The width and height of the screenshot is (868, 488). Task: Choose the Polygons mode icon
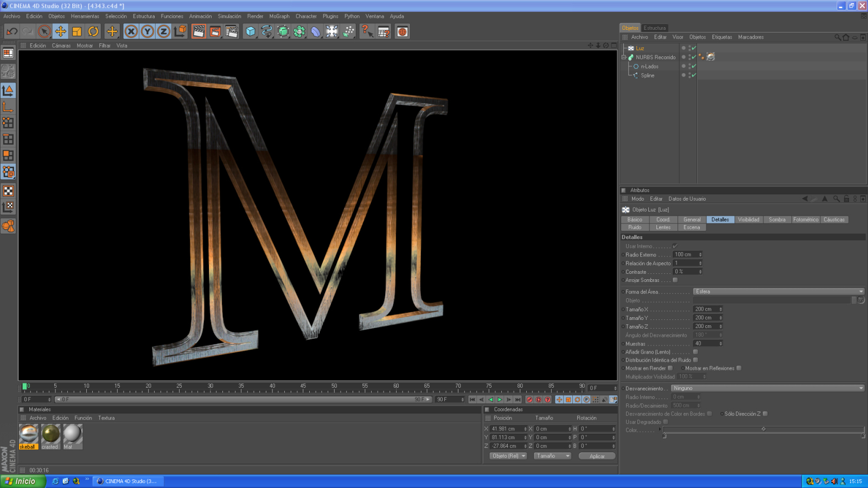(x=8, y=156)
